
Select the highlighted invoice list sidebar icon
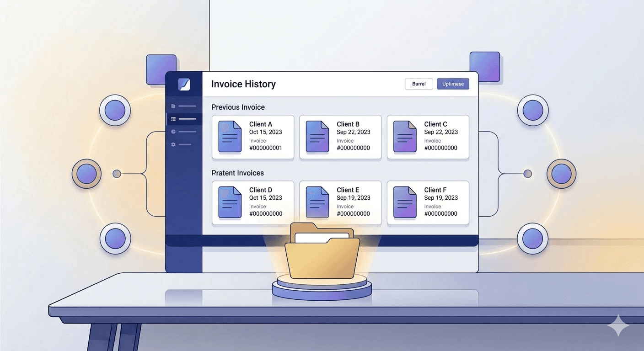pyautogui.click(x=173, y=118)
